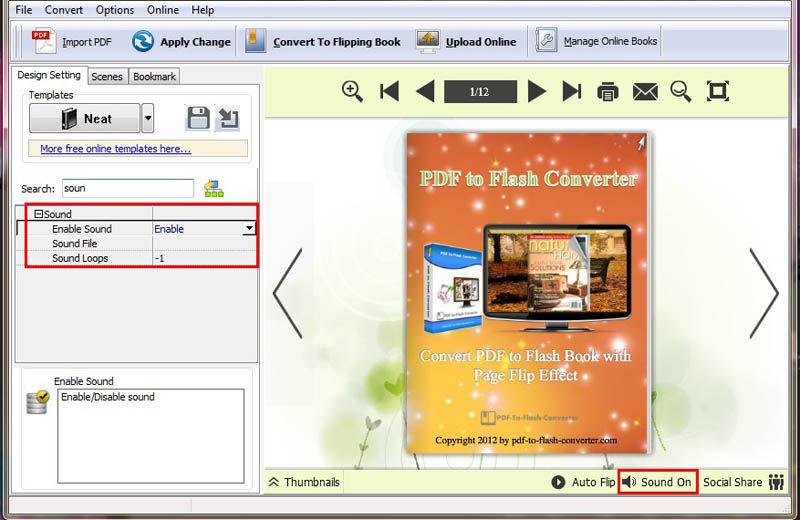800x520 pixels.
Task: Open the Neat template dropdown arrow
Action: click(148, 118)
